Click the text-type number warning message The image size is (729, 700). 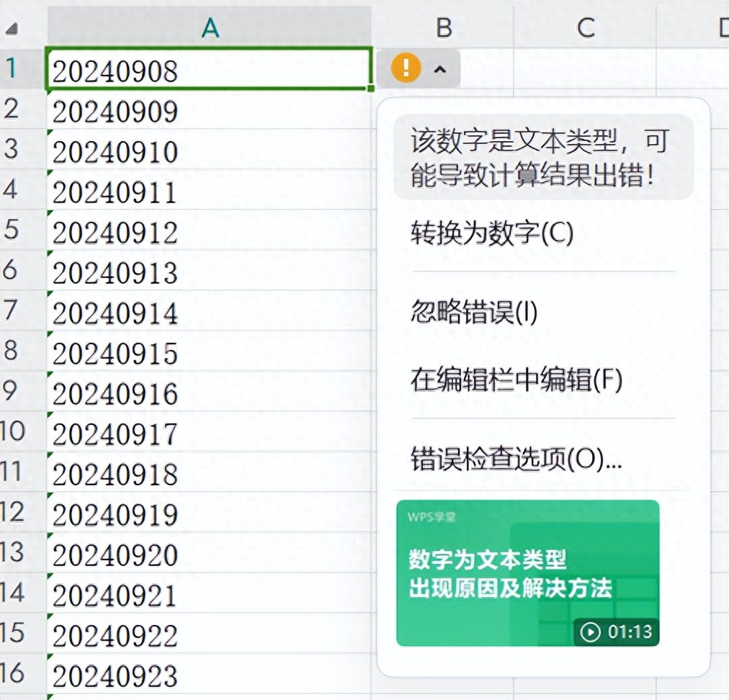click(x=543, y=157)
